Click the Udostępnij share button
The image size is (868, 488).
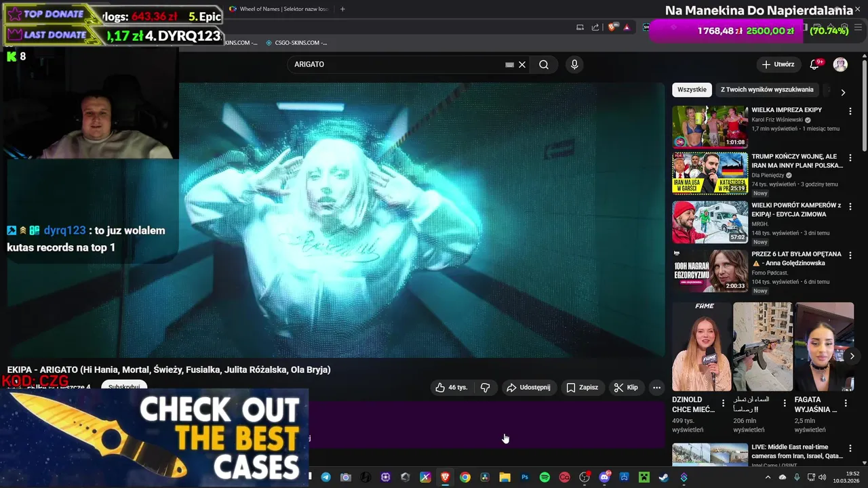(x=528, y=387)
